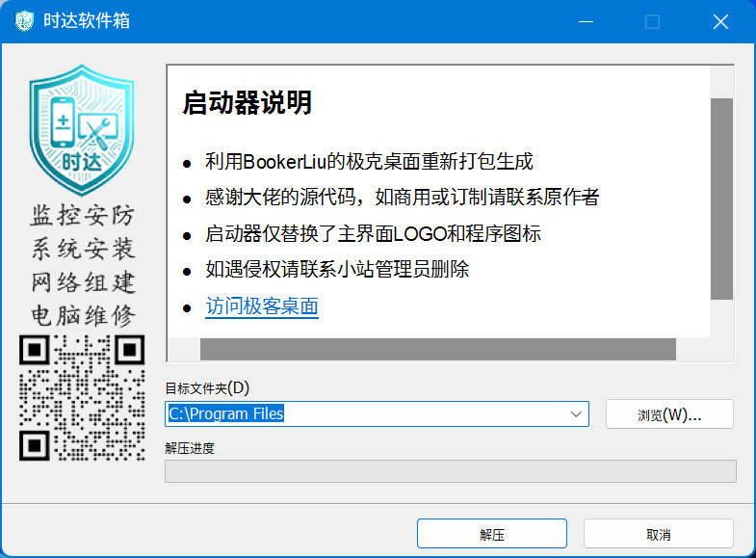Screen dimensions: 756x558
Task: Click the vertical scrollbar thumb in description pane
Action: click(x=721, y=199)
